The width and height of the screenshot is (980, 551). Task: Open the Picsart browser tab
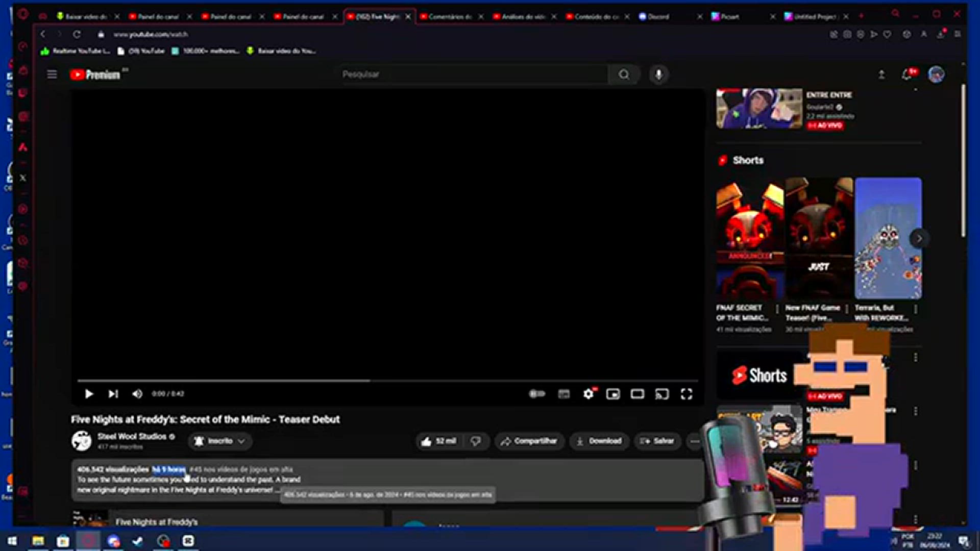click(x=730, y=16)
